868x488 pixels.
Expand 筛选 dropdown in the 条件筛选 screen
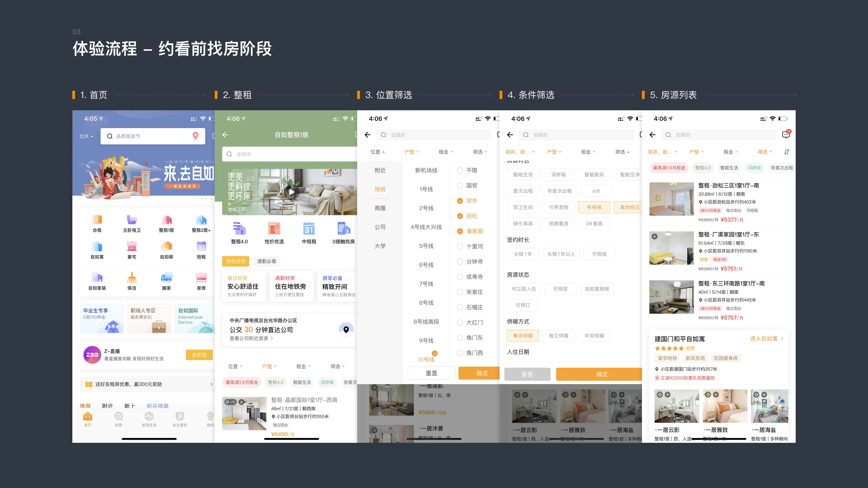622,152
